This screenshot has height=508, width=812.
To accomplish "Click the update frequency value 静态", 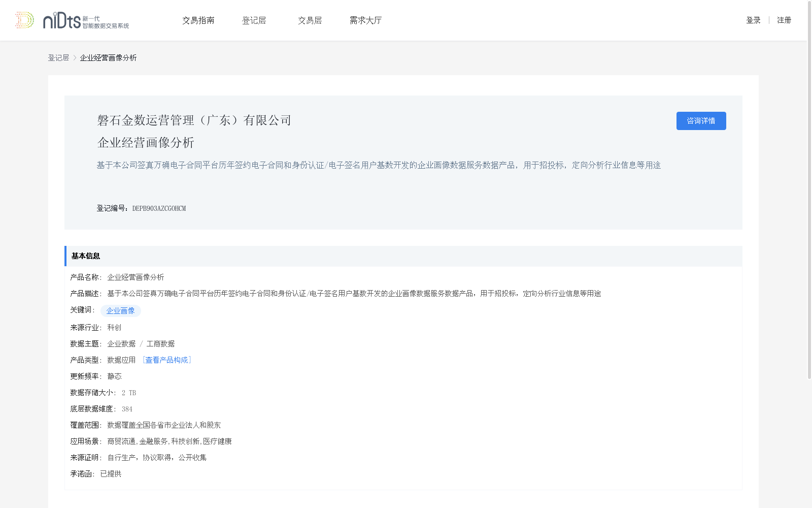I will 114,376.
